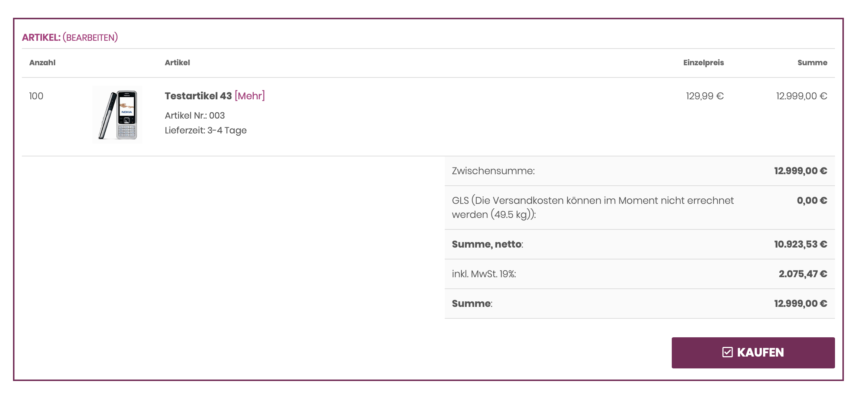Click the Artikel Nr.: 003 text

[195, 116]
